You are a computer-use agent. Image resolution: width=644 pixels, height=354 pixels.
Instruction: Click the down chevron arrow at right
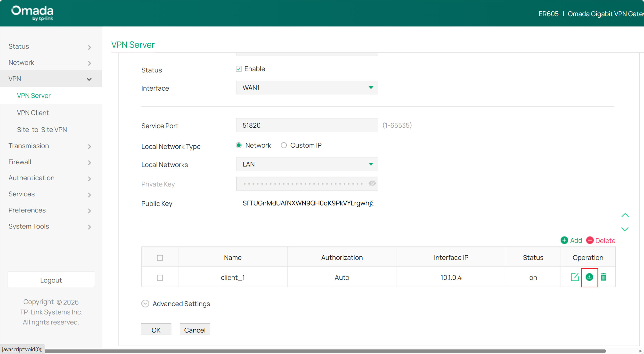pos(625,229)
